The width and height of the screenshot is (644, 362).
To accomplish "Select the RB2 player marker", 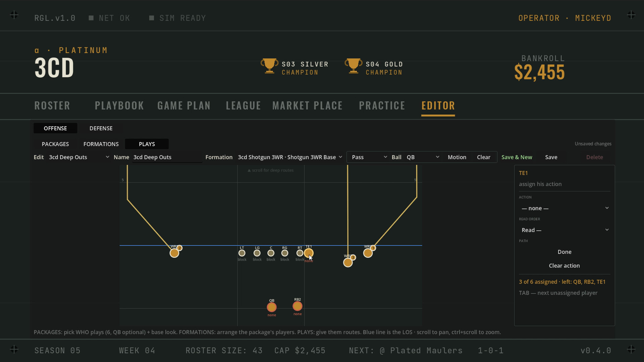I will click(x=298, y=306).
